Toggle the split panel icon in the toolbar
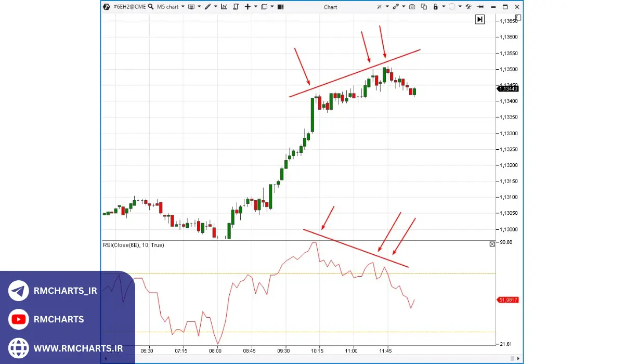 pyautogui.click(x=281, y=7)
